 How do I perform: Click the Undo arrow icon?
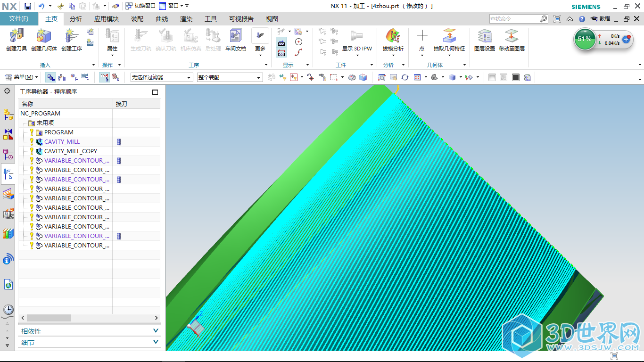point(41,6)
